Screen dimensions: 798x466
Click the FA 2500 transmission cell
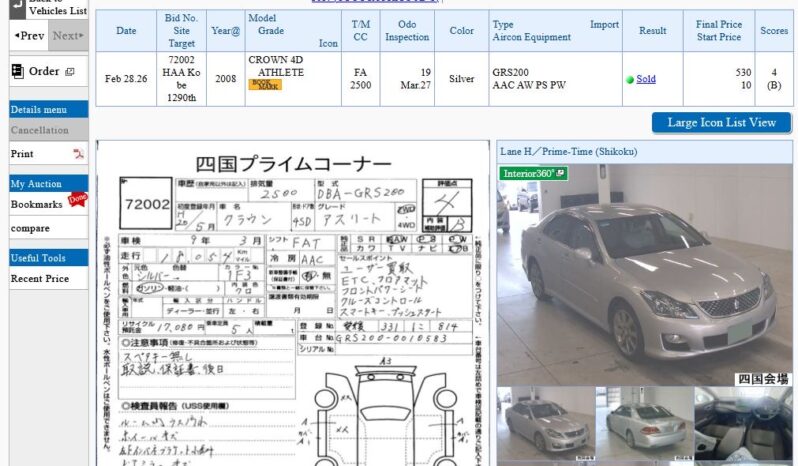(360, 79)
